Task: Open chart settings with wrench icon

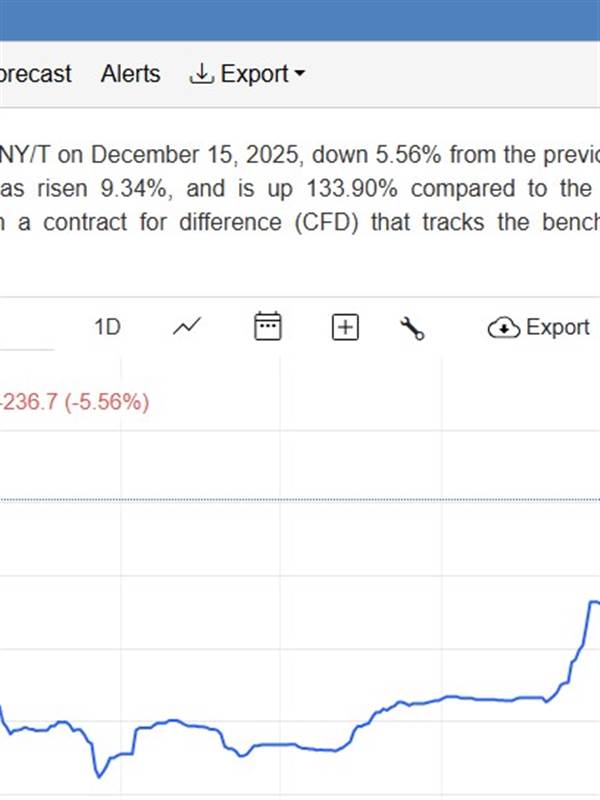Action: coord(412,328)
